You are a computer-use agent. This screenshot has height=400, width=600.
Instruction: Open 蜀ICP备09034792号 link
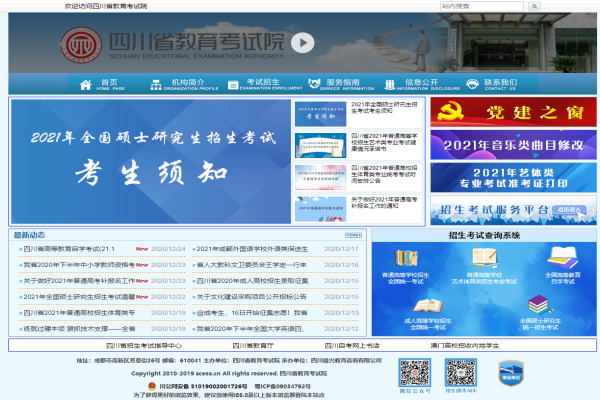[283, 386]
